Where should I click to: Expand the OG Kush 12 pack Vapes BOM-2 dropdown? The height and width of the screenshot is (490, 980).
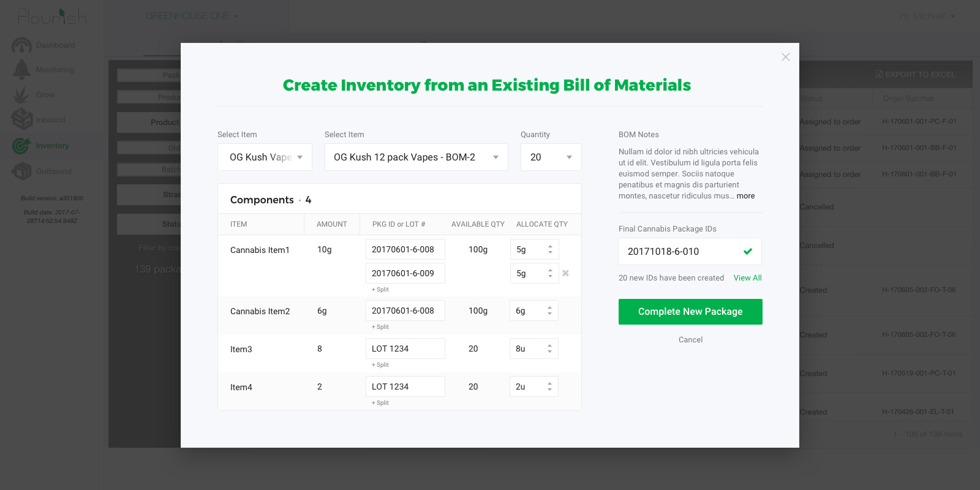(x=417, y=157)
